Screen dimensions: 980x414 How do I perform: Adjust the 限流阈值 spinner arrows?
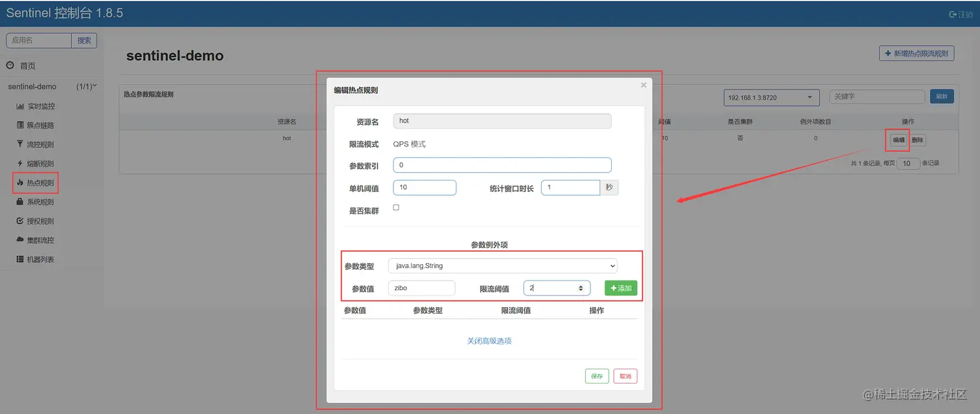coord(580,288)
